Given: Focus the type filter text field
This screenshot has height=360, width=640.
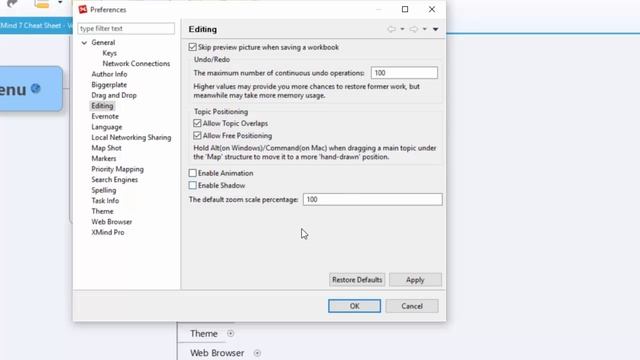Looking at the screenshot, I should 126,29.
